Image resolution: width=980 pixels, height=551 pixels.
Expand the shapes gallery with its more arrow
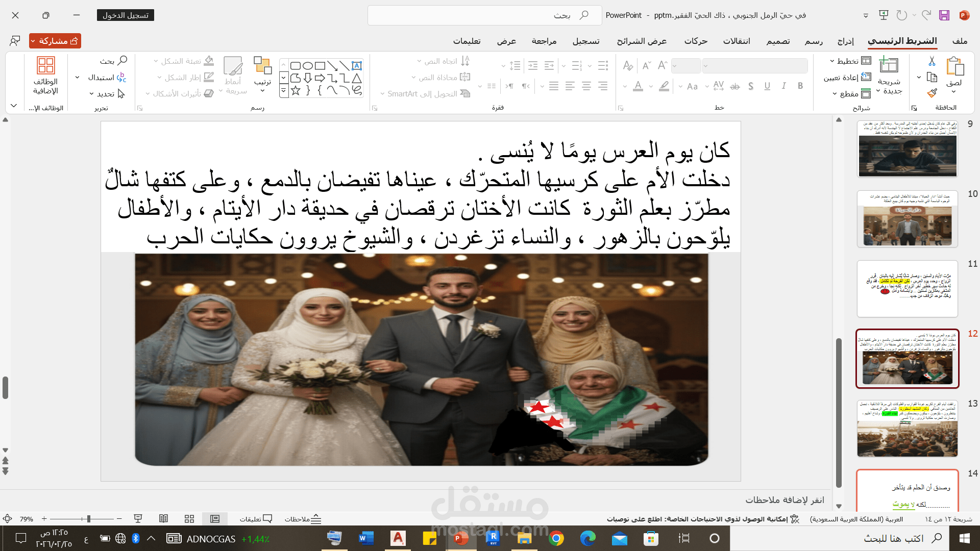pos(284,90)
